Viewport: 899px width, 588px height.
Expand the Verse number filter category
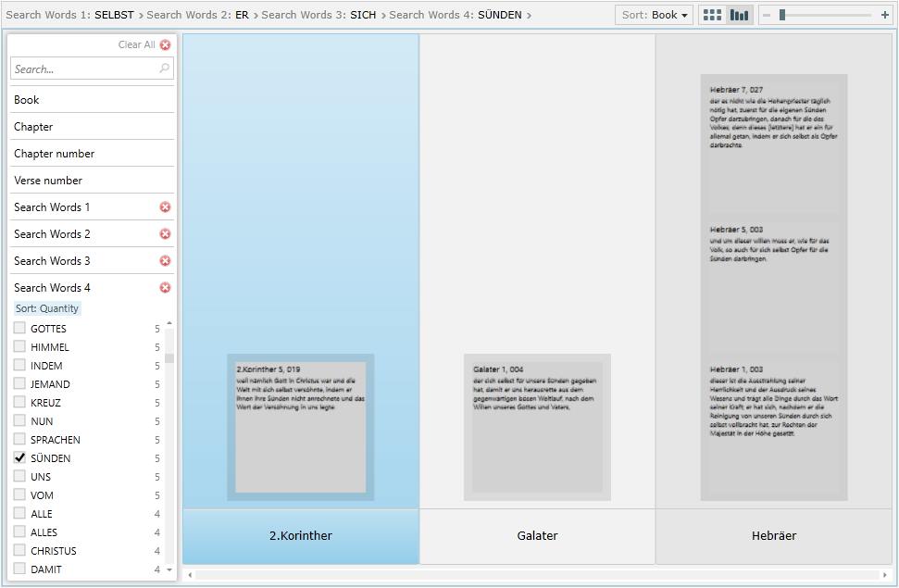coord(48,181)
